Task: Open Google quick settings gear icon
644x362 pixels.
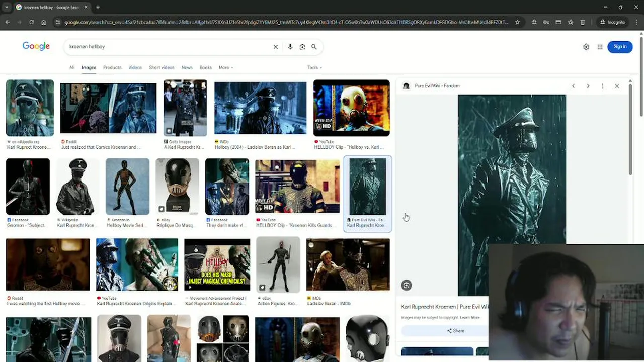Action: tap(586, 47)
